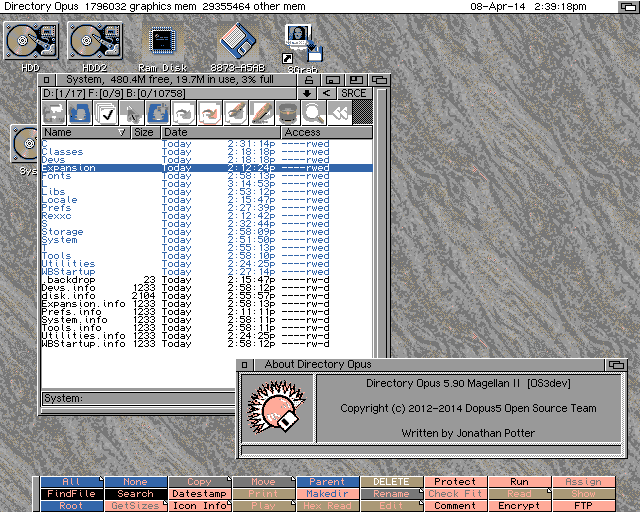The image size is (640, 512).
Task: Open the lister down-arrow command menu
Action: [x=307, y=93]
